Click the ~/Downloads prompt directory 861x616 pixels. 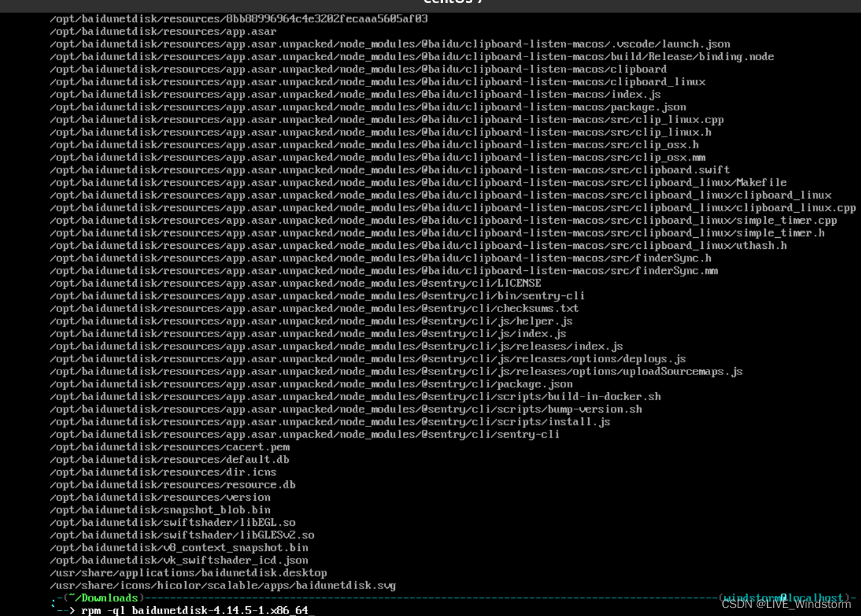click(104, 598)
